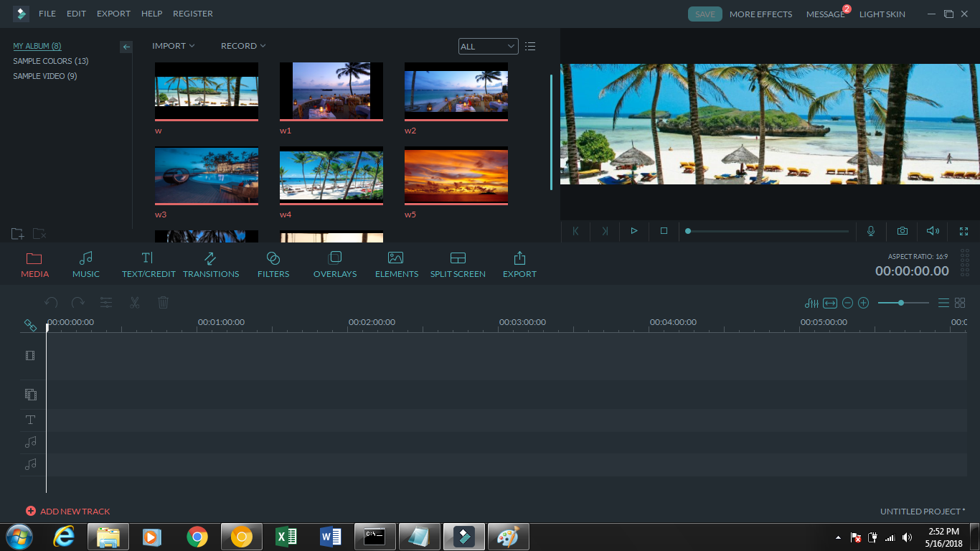Image resolution: width=980 pixels, height=551 pixels.
Task: Open the Text/Credit tab
Action: (x=149, y=265)
